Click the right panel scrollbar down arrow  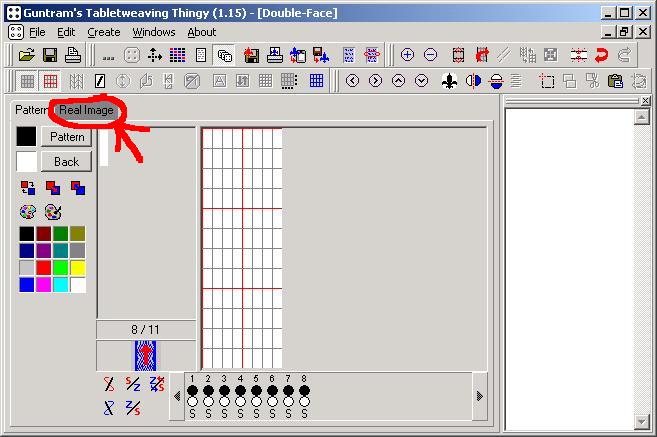pyautogui.click(x=642, y=422)
